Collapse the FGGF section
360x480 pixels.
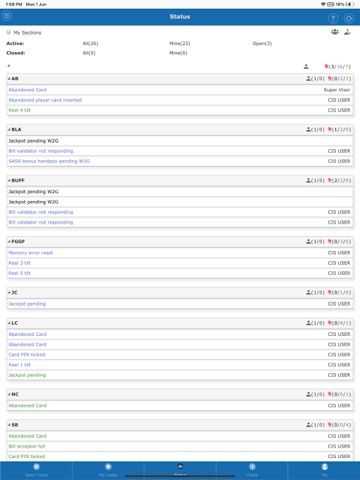point(9,241)
